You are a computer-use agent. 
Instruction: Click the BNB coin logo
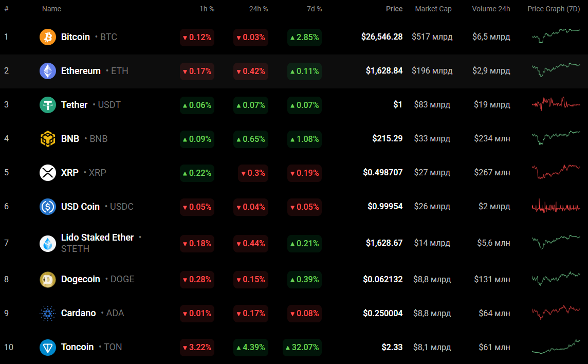click(x=48, y=138)
